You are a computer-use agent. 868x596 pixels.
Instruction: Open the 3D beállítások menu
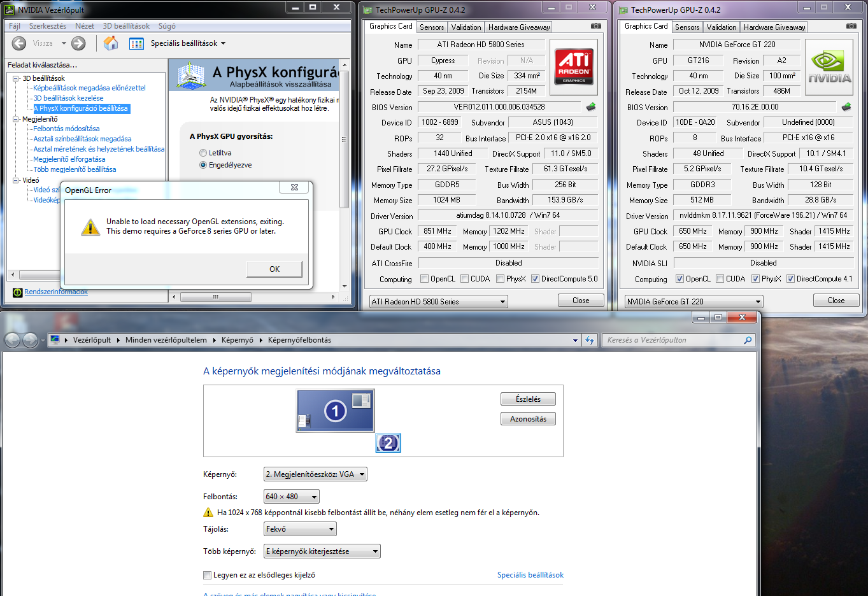(126, 26)
